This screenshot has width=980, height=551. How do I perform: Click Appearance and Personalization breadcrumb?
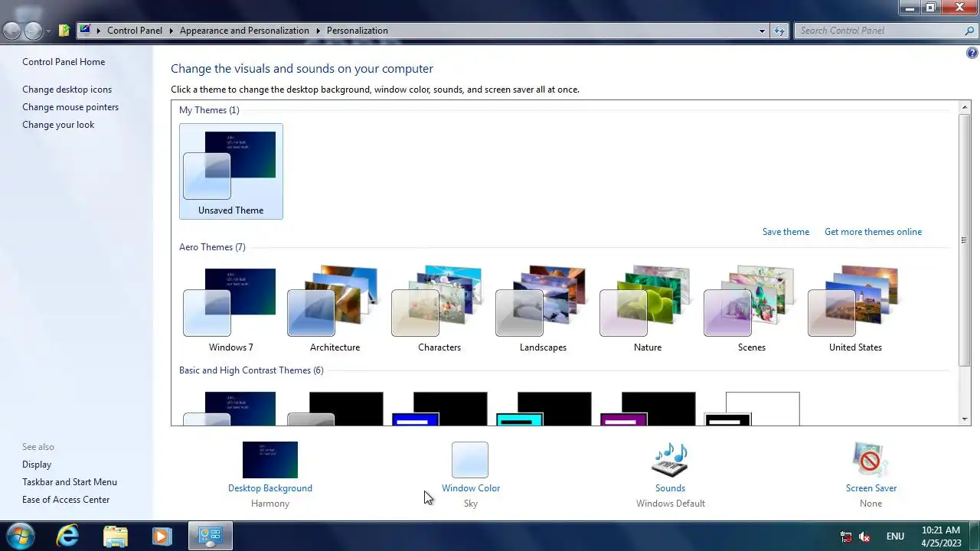point(244,31)
